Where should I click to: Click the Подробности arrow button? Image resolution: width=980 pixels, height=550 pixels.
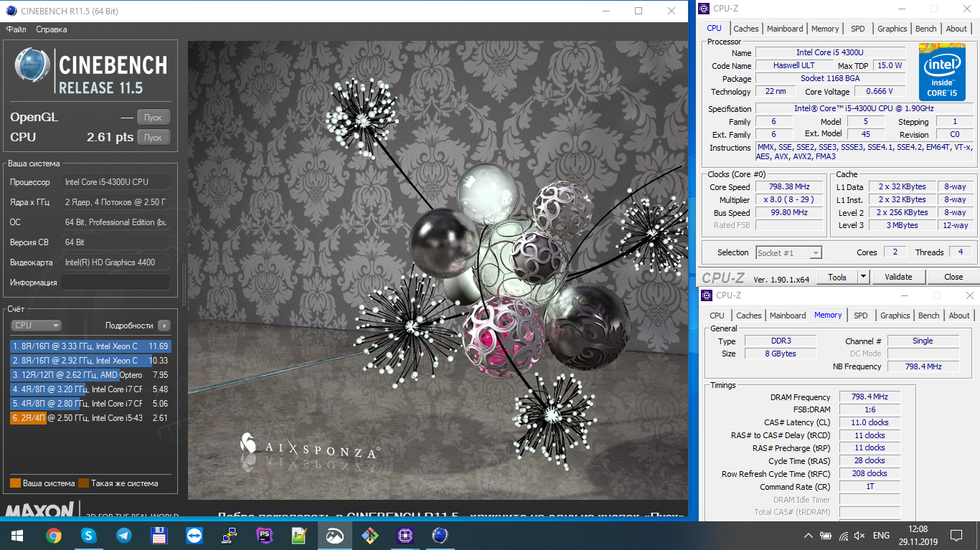click(164, 326)
